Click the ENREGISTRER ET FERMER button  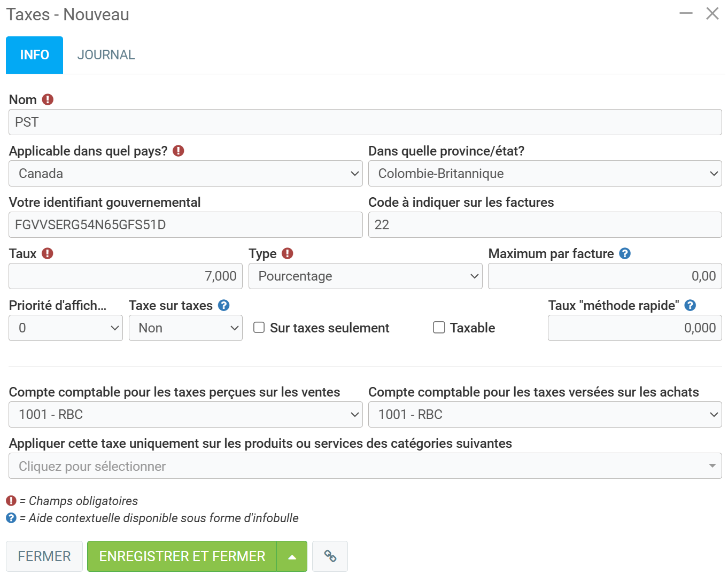point(182,556)
